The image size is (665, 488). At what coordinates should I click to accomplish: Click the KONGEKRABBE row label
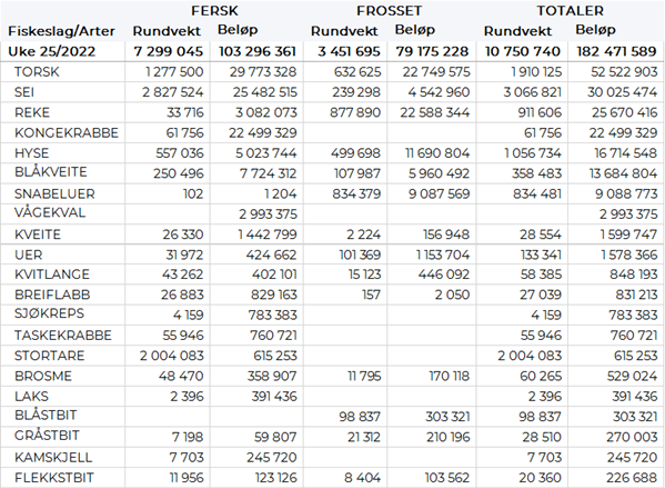pyautogui.click(x=67, y=132)
